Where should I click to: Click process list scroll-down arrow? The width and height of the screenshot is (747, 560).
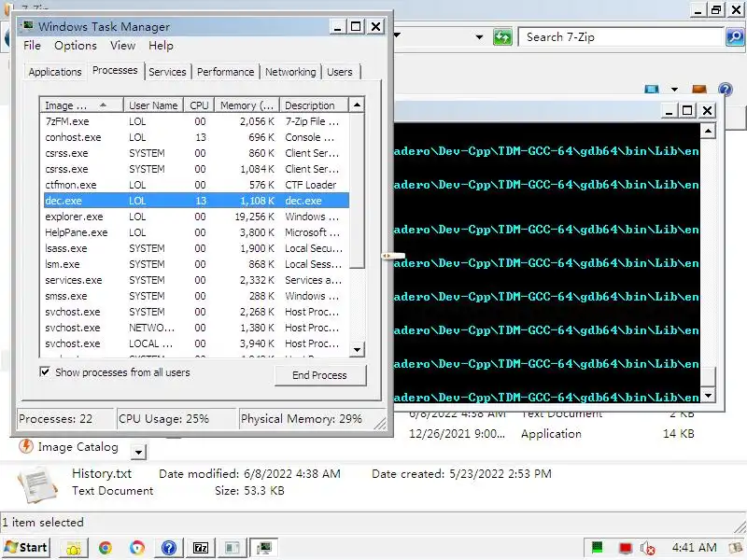[357, 350]
